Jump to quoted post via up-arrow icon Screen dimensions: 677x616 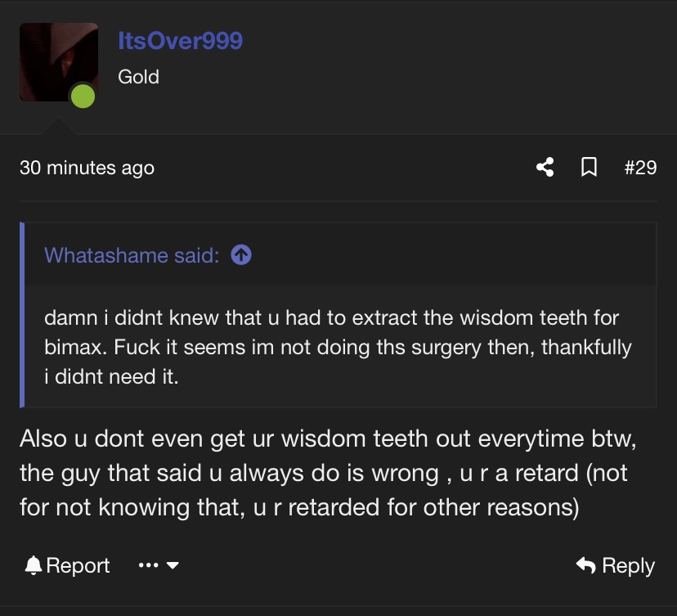pyautogui.click(x=241, y=255)
